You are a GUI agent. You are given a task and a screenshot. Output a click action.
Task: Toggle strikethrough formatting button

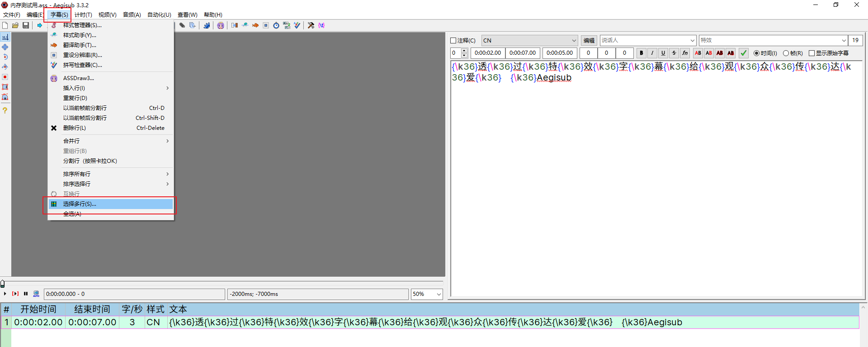point(674,53)
